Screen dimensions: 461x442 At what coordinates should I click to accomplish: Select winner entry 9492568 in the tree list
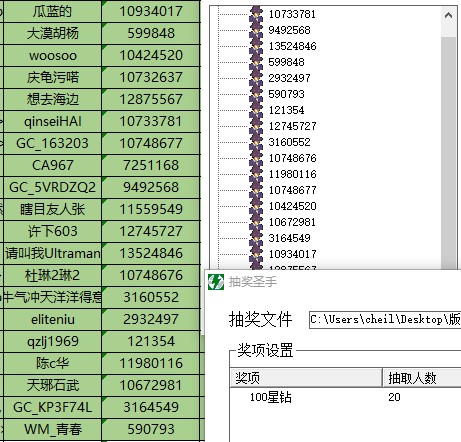(289, 30)
